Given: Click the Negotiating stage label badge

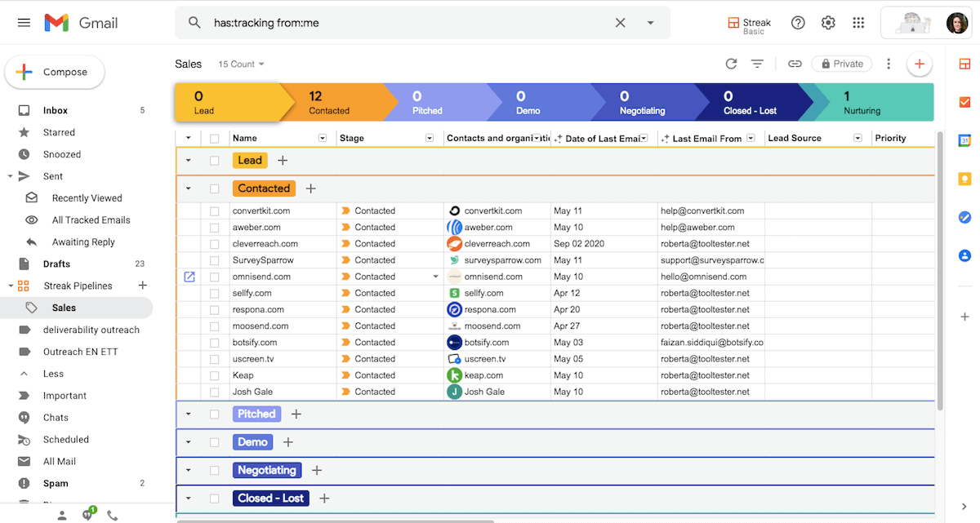Looking at the screenshot, I should pyautogui.click(x=267, y=470).
